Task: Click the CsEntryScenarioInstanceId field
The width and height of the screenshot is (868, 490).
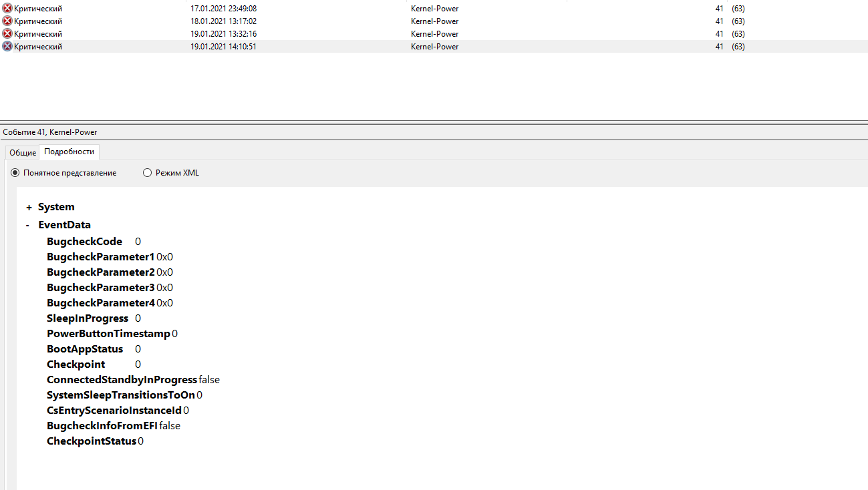Action: [x=118, y=411]
